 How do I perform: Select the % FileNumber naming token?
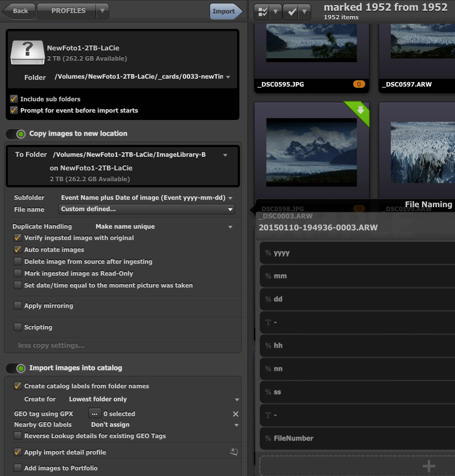[357, 438]
